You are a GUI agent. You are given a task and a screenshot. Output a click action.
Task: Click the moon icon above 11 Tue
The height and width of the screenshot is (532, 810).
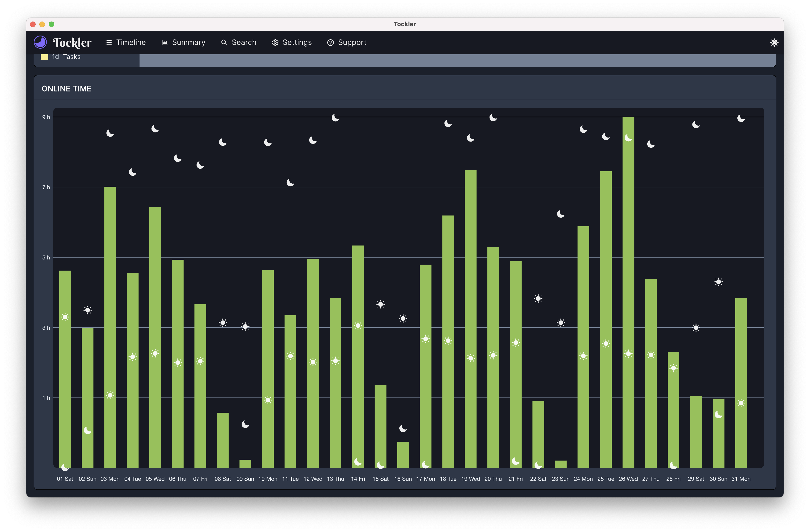pyautogui.click(x=290, y=183)
